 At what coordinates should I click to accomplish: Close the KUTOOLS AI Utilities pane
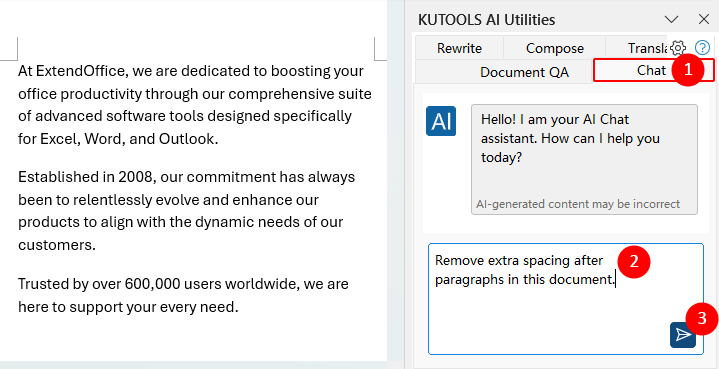click(703, 19)
